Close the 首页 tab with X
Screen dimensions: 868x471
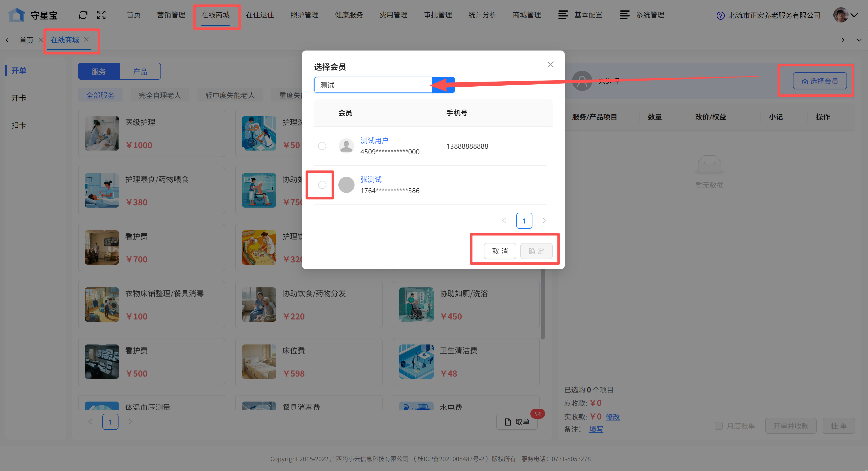40,40
